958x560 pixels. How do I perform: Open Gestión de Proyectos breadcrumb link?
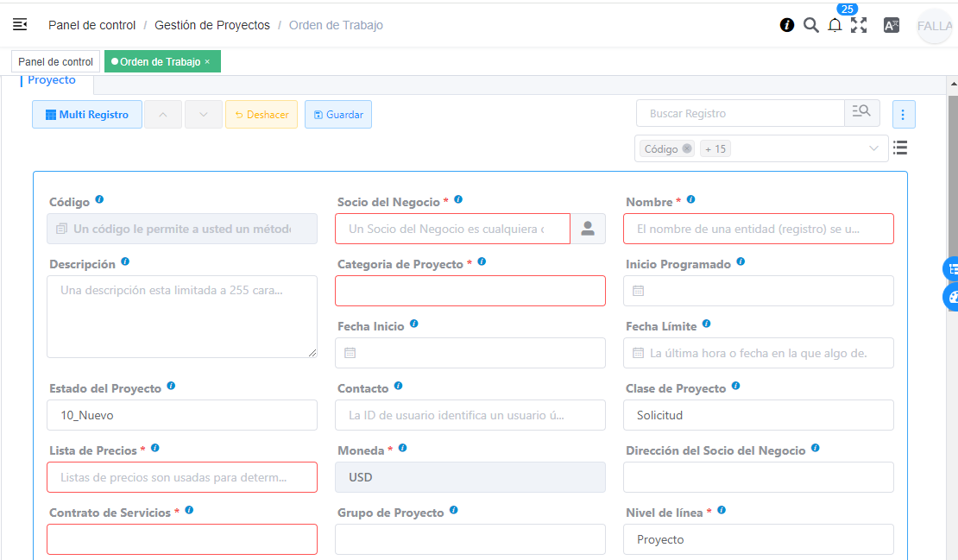coord(213,25)
